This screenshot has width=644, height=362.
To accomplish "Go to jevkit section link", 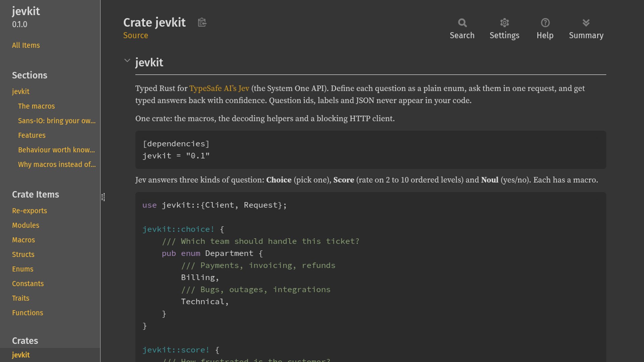I will 21,92.
